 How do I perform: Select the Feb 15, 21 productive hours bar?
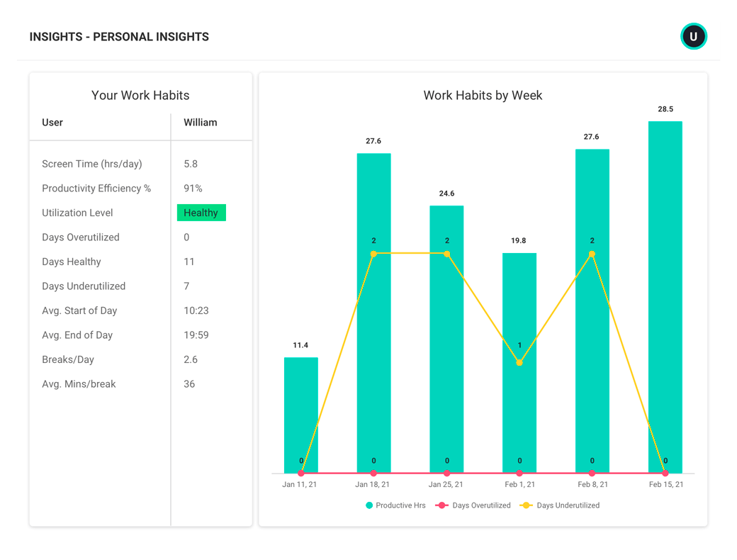point(665,297)
